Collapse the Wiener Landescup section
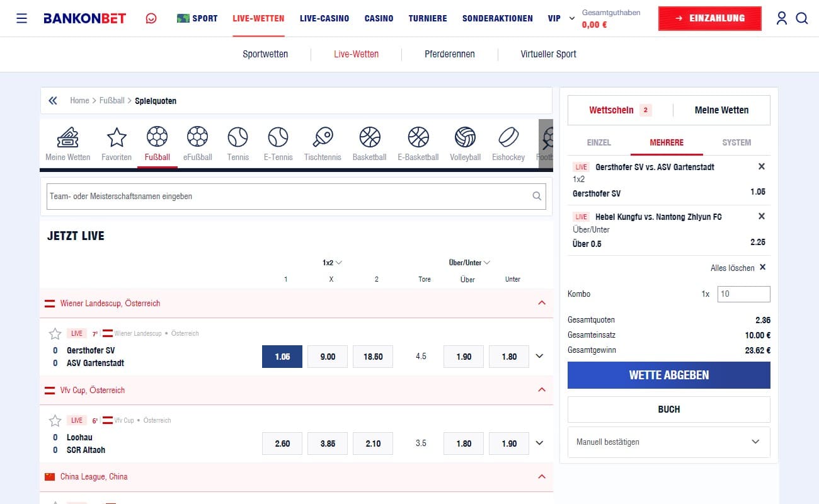 tap(542, 303)
